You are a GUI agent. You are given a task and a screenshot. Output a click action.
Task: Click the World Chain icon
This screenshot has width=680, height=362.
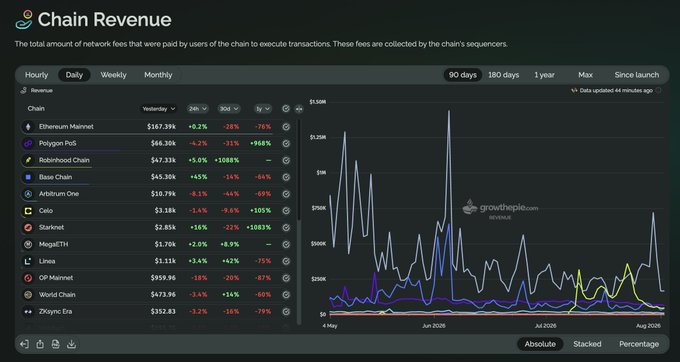(29, 295)
